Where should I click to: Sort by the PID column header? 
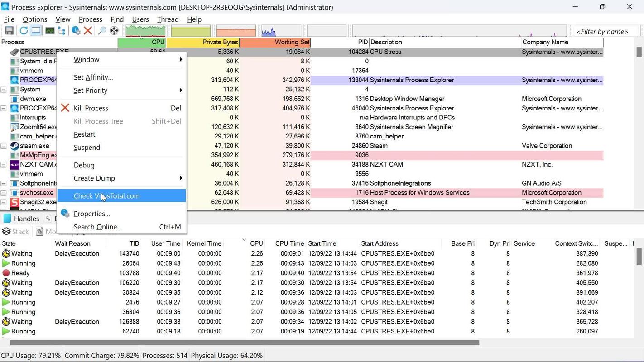[x=340, y=42]
